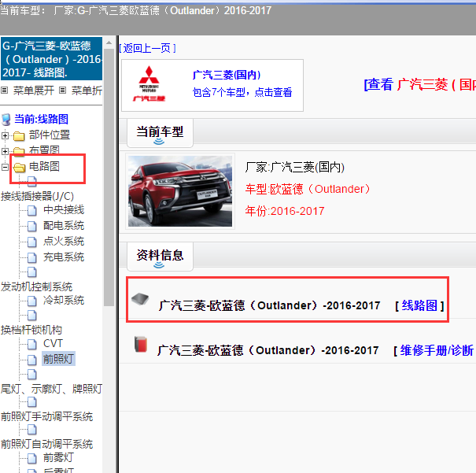Open 换档杆锁机构 tree item
The height and width of the screenshot is (473, 476).
point(31,330)
